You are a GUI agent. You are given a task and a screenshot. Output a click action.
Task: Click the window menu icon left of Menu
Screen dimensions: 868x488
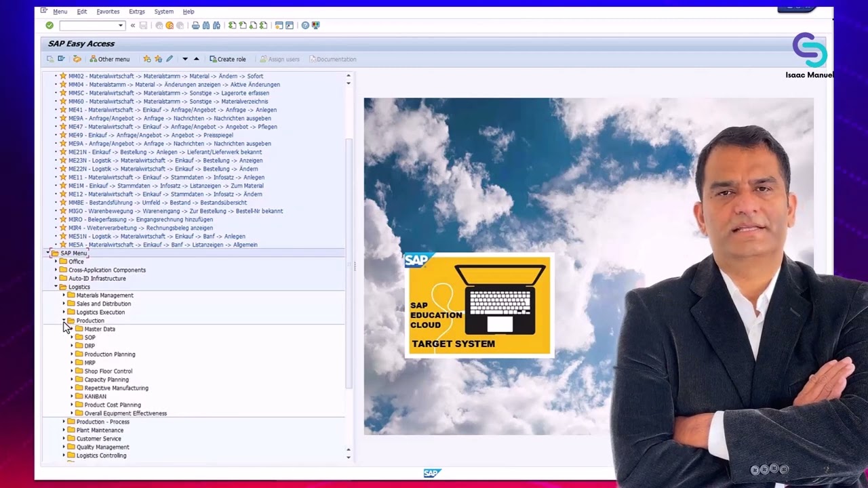44,11
